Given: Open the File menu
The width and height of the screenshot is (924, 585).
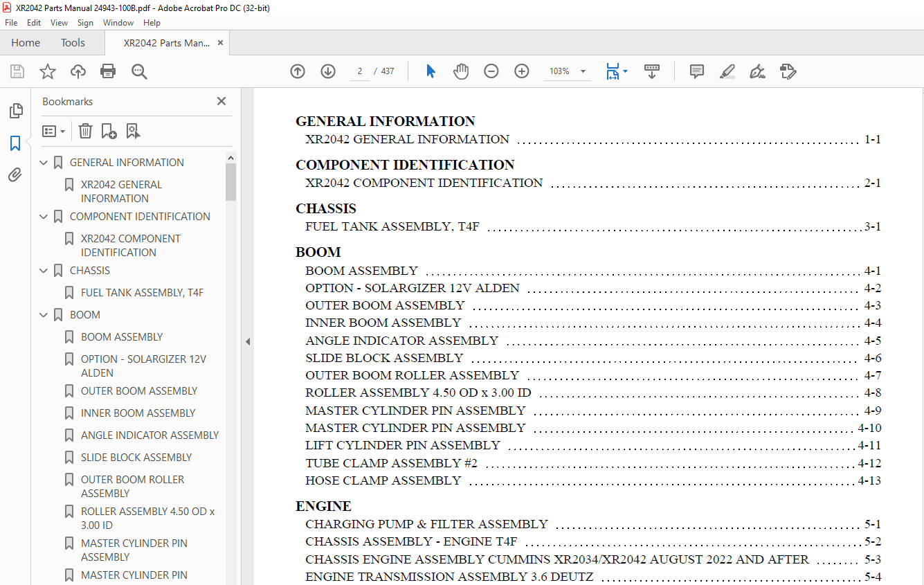Looking at the screenshot, I should click(11, 23).
